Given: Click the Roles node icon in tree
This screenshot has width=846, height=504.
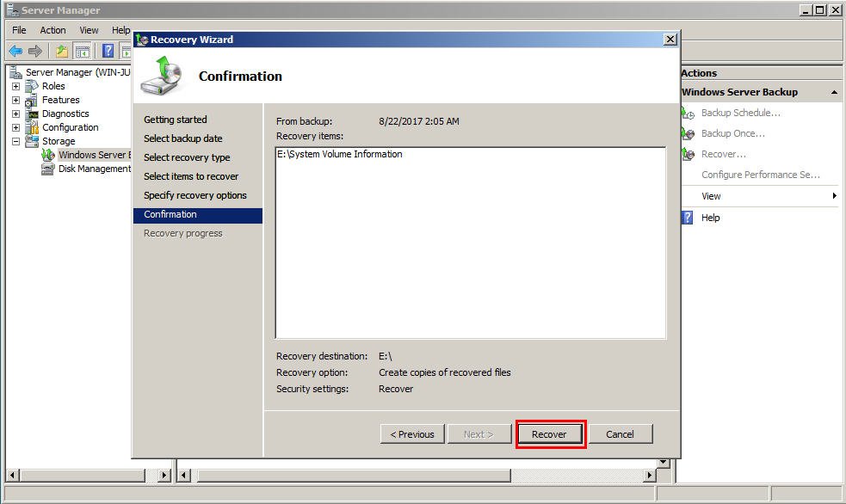Looking at the screenshot, I should (32, 86).
